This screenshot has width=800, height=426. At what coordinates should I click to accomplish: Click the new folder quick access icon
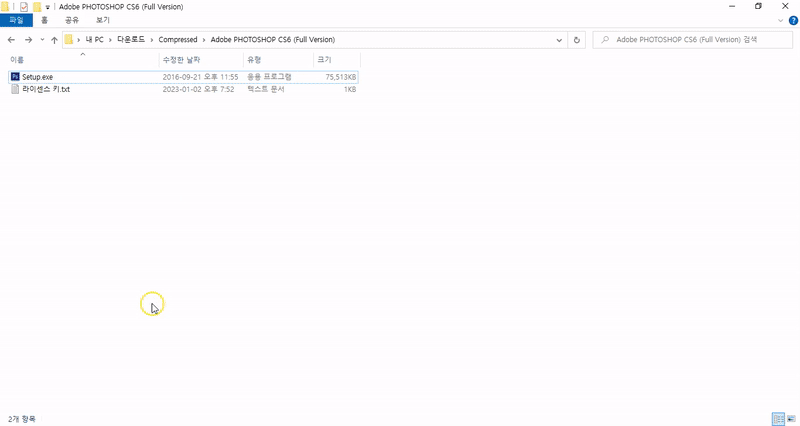pyautogui.click(x=37, y=7)
